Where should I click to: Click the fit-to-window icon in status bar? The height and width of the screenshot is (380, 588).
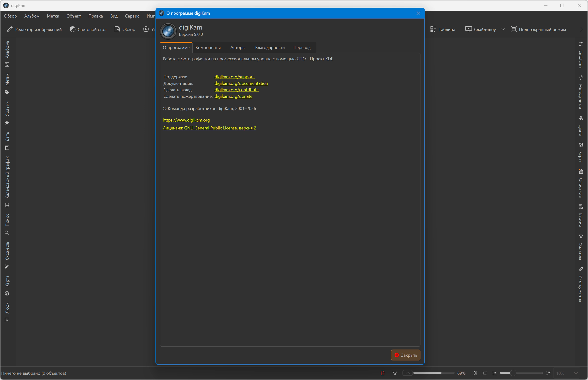tap(475, 373)
